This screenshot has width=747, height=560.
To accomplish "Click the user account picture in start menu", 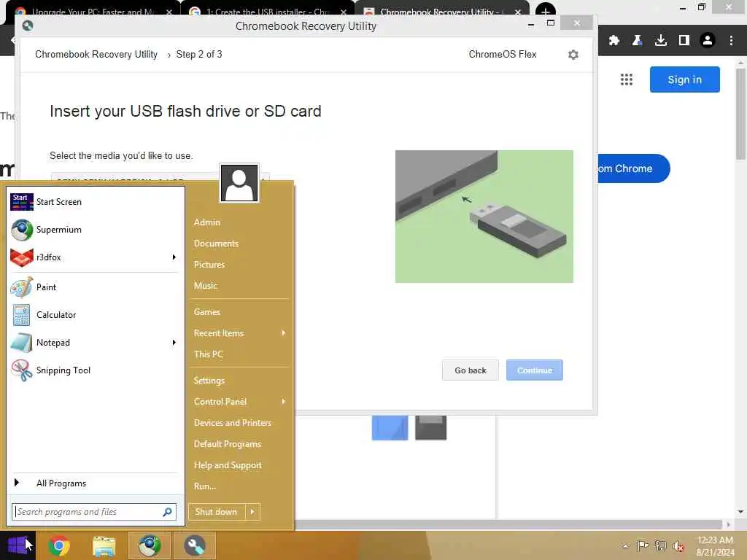I will pos(239,183).
